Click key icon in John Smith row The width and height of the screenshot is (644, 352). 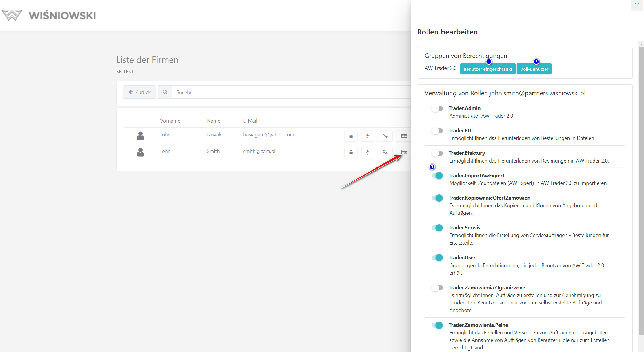(385, 152)
